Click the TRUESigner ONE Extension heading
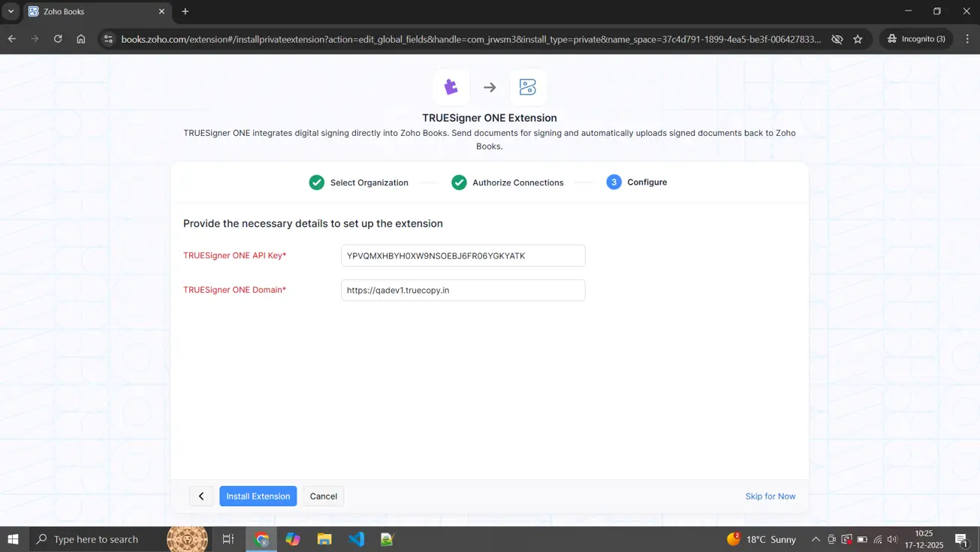This screenshot has height=552, width=980. click(x=490, y=118)
